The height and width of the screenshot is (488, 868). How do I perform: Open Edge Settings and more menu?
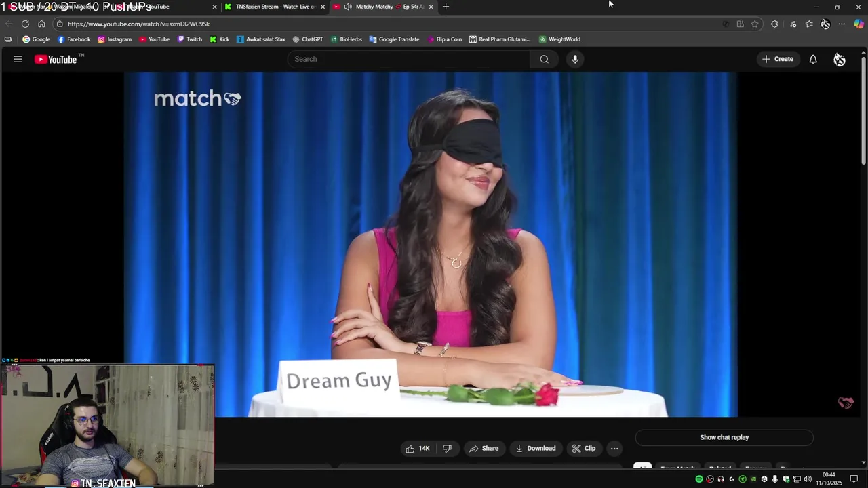point(842,24)
